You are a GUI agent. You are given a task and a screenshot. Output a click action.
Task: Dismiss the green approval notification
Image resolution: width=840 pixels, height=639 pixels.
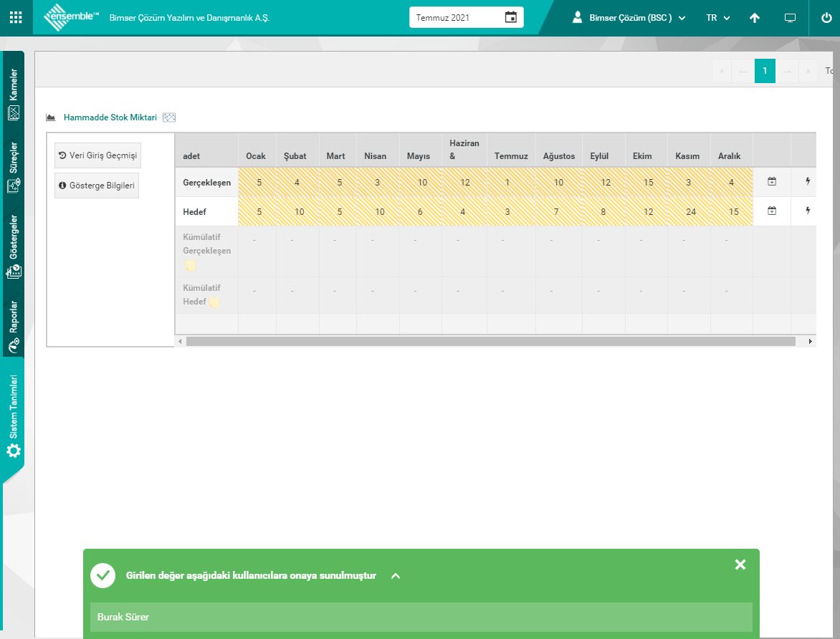pyautogui.click(x=740, y=565)
